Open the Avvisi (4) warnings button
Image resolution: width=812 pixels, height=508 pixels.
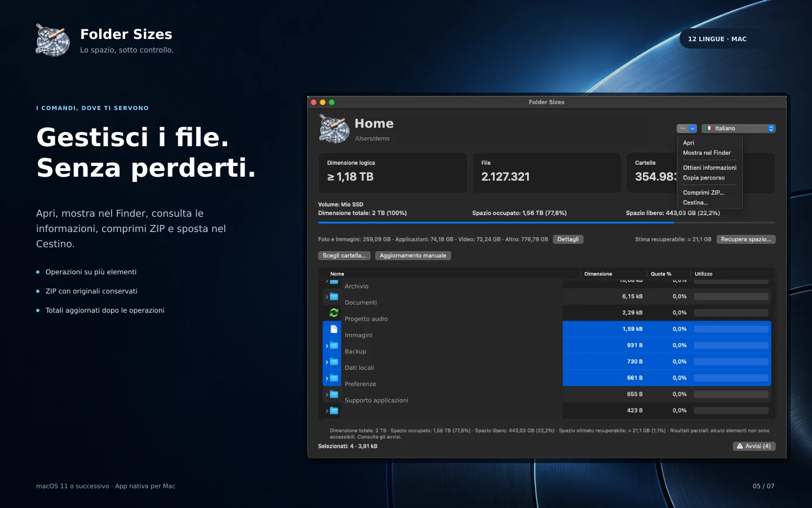pos(754,446)
